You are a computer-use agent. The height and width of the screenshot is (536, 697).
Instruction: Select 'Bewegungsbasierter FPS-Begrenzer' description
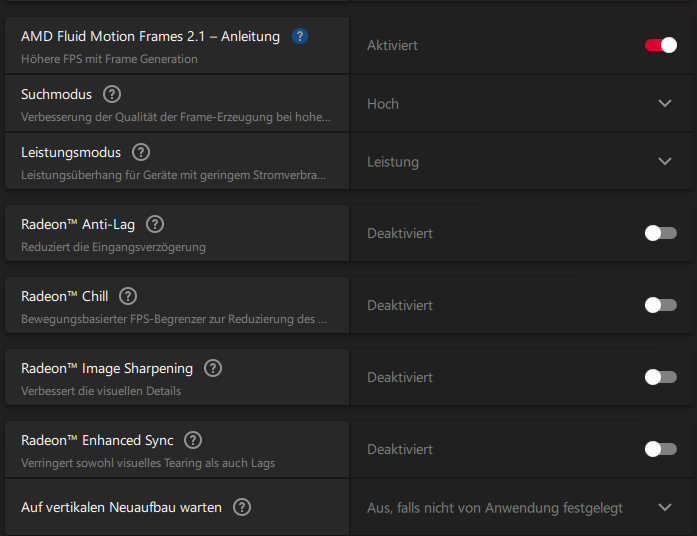[x=174, y=319]
